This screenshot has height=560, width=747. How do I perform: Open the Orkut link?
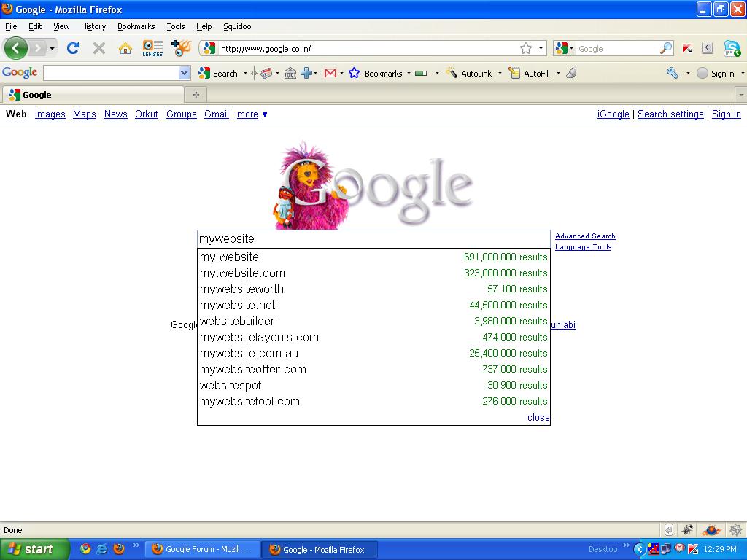(x=146, y=114)
